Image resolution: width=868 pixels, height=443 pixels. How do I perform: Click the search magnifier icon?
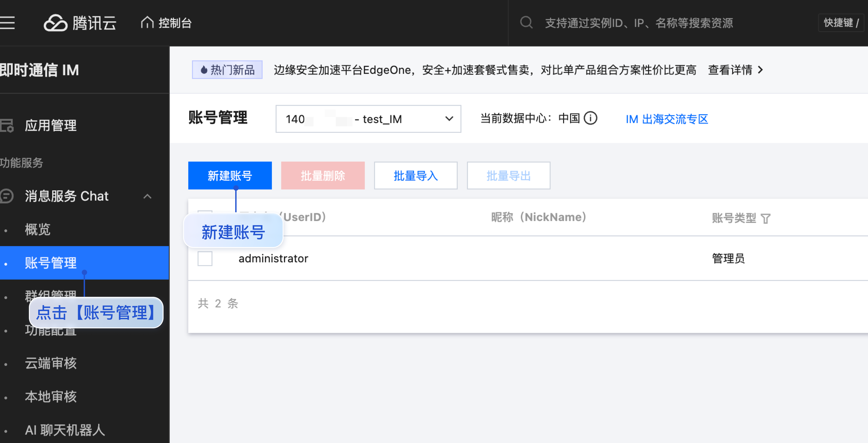[x=526, y=23]
